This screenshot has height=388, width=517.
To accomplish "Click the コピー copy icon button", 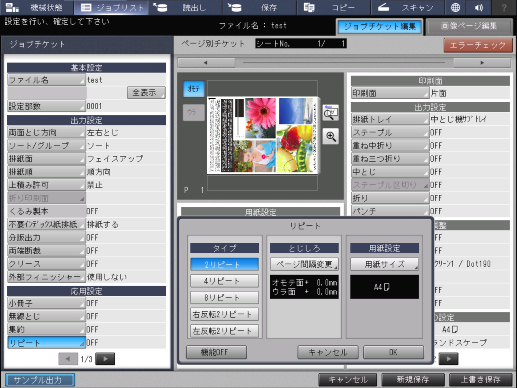I will (x=309, y=7).
